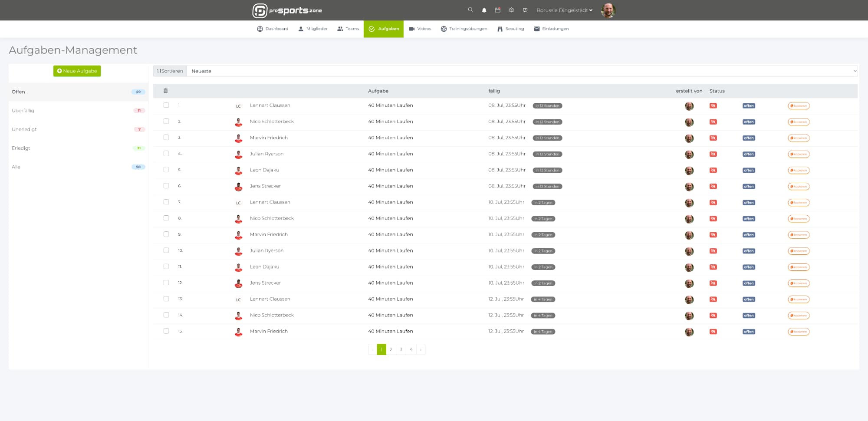The image size is (868, 421).
Task: Click the trash icon in table header
Action: [x=165, y=91]
